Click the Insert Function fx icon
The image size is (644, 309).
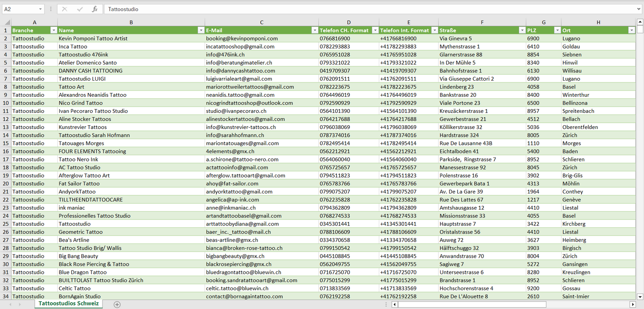(94, 9)
